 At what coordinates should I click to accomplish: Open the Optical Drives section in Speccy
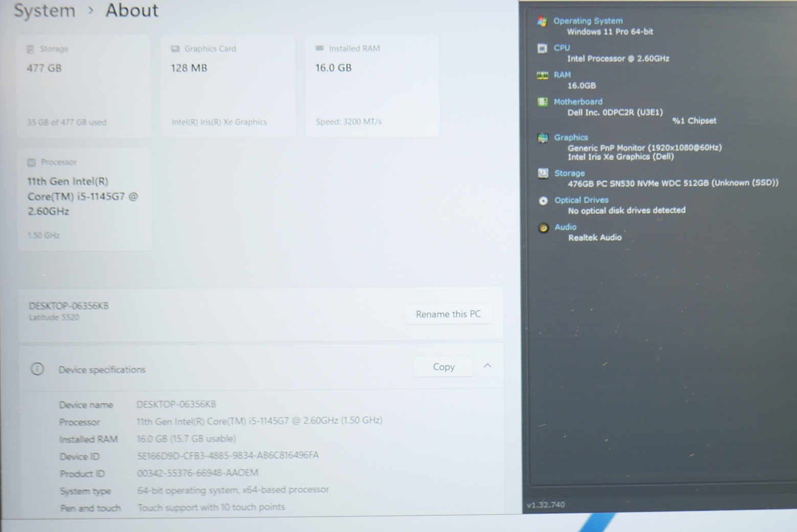[582, 200]
